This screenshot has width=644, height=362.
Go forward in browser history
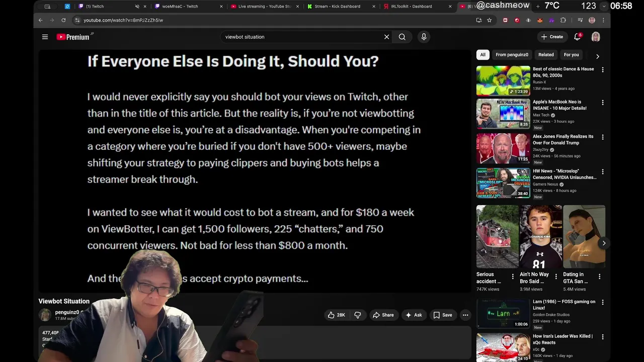(x=52, y=20)
